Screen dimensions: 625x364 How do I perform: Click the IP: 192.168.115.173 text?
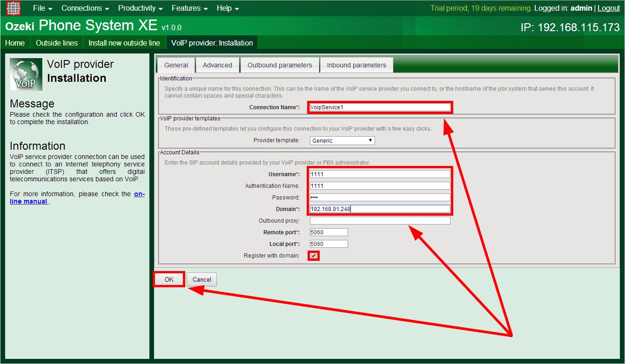coord(570,27)
